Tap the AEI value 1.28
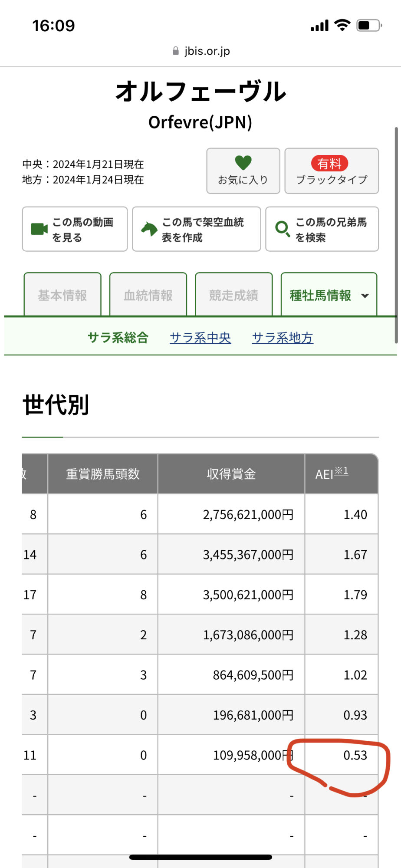Viewport: 401px width, 868px height. tap(355, 635)
